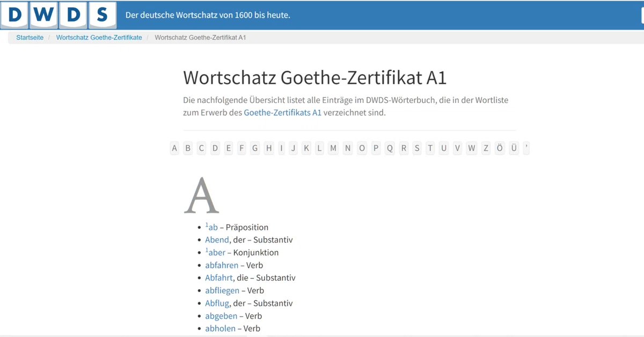Screen dimensions: 644x337
Task: Jump to letter Q section
Action: click(x=390, y=148)
